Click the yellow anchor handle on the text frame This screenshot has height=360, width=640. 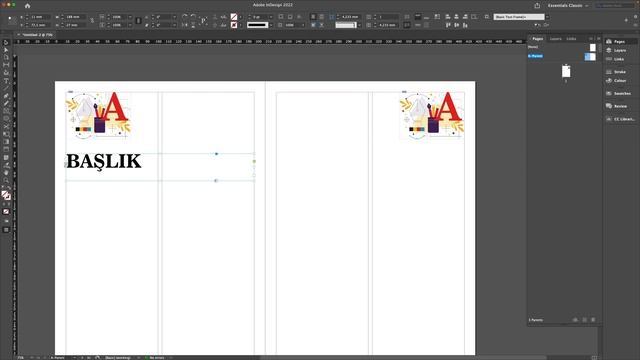254,161
